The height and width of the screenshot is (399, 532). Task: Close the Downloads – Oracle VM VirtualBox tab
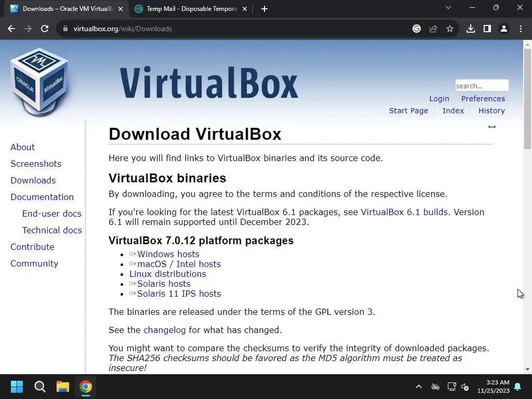pyautogui.click(x=121, y=9)
